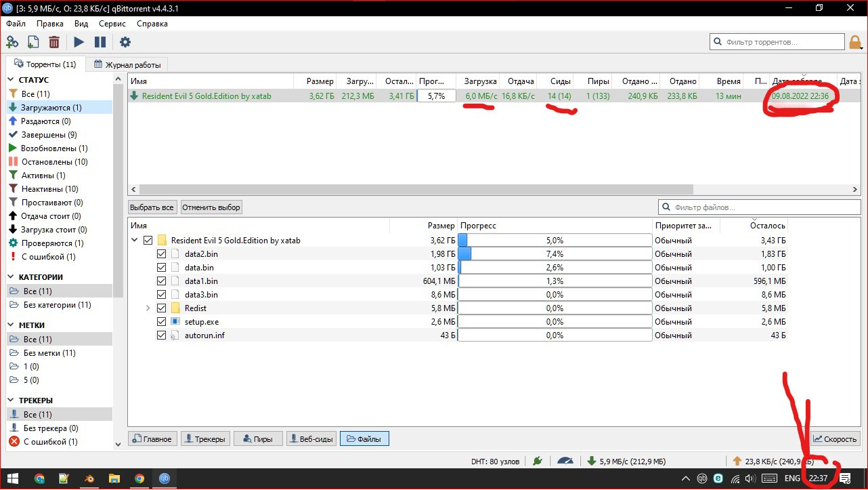Toggle alternative speed limits speedometer icon
This screenshot has width=868, height=490.
[565, 461]
